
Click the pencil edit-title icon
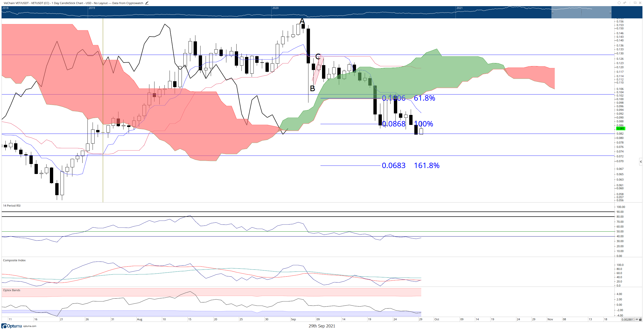[x=147, y=3]
